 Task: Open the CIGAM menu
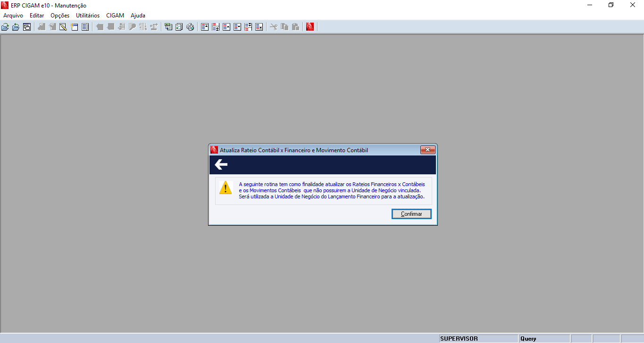[115, 16]
